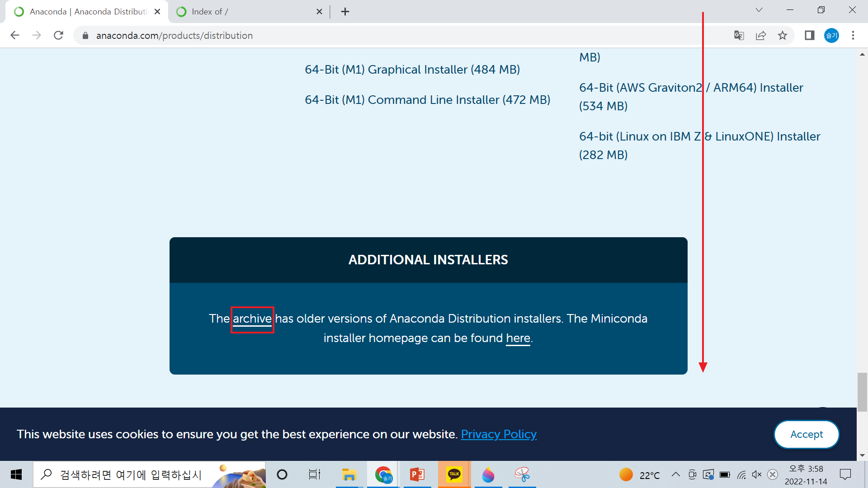
Task: Open the Snipping Tool on taskbar
Action: tap(522, 474)
